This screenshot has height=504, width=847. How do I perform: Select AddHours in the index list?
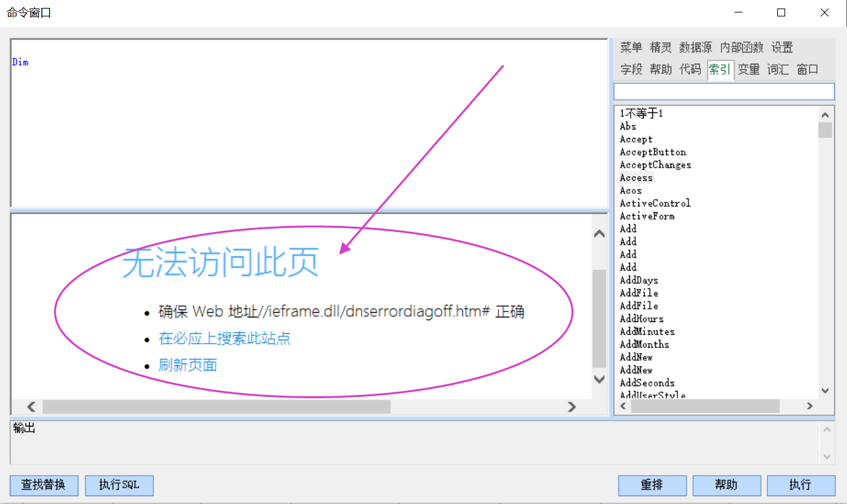(641, 319)
